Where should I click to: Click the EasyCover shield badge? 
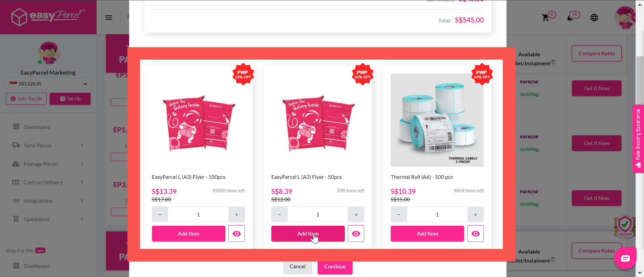[625, 226]
